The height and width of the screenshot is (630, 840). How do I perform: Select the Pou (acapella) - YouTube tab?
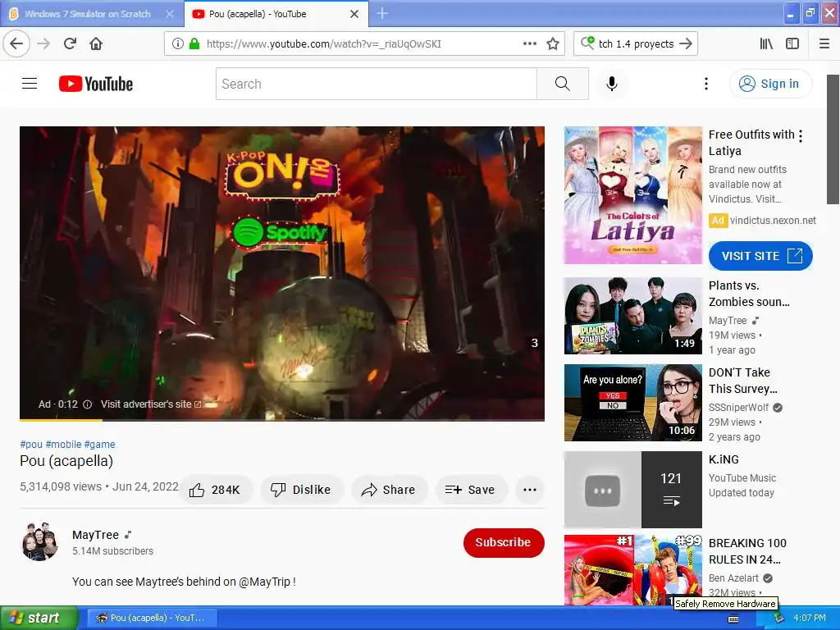[x=276, y=14]
